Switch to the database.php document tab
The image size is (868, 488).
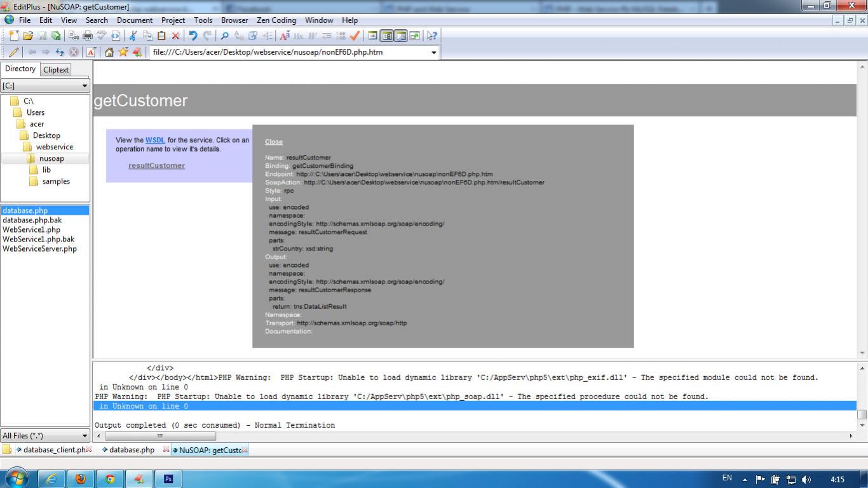[x=132, y=450]
